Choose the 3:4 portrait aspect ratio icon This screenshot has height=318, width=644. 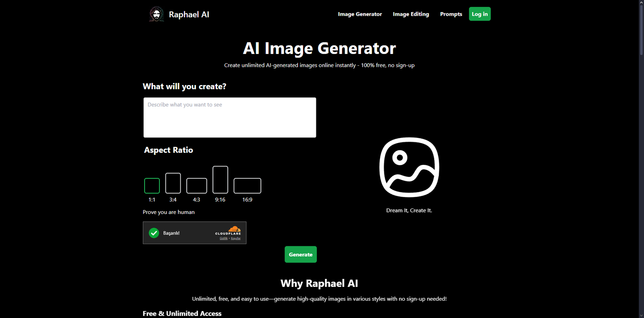[173, 183]
